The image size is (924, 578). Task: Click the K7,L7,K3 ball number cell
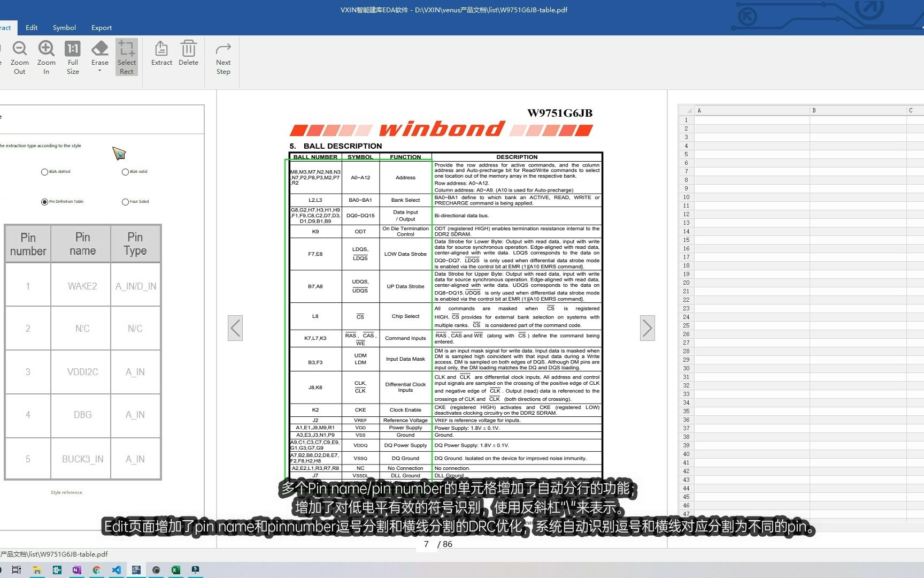point(315,338)
